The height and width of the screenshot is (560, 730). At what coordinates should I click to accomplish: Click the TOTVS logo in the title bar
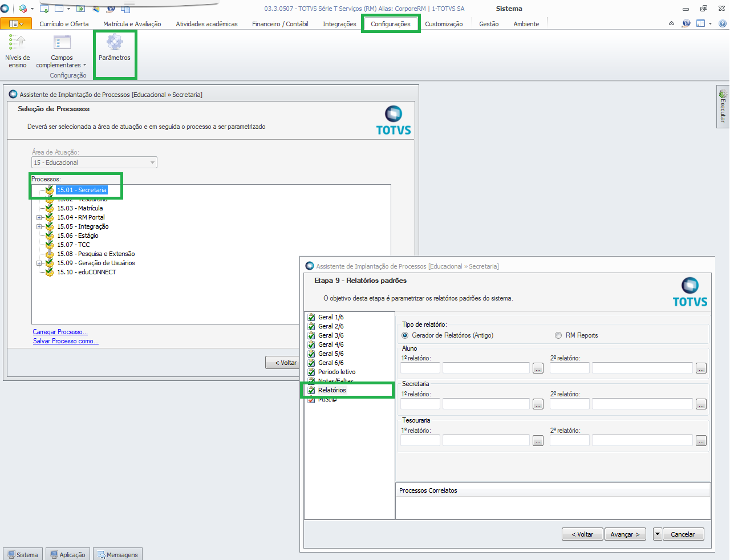click(x=5, y=9)
